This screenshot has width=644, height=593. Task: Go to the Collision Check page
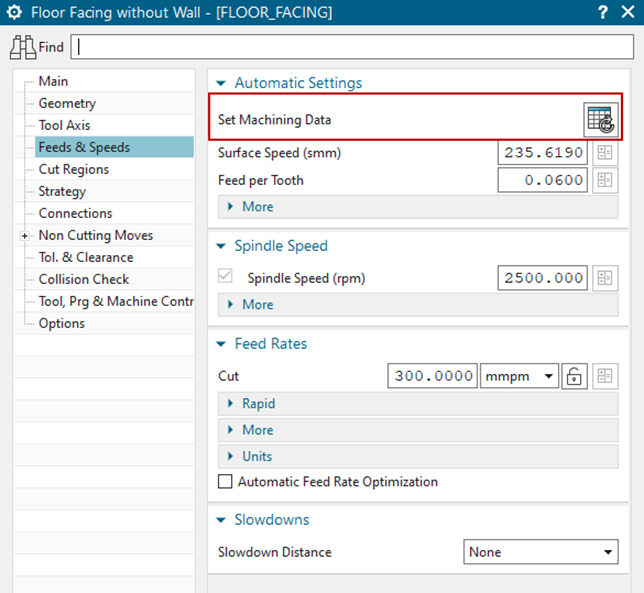point(84,280)
